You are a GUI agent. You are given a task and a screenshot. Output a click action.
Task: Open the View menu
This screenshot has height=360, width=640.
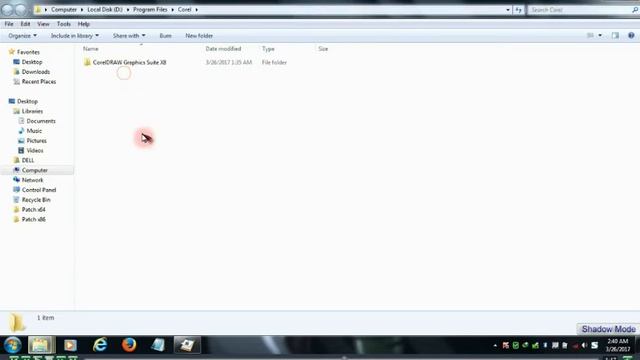coord(43,24)
